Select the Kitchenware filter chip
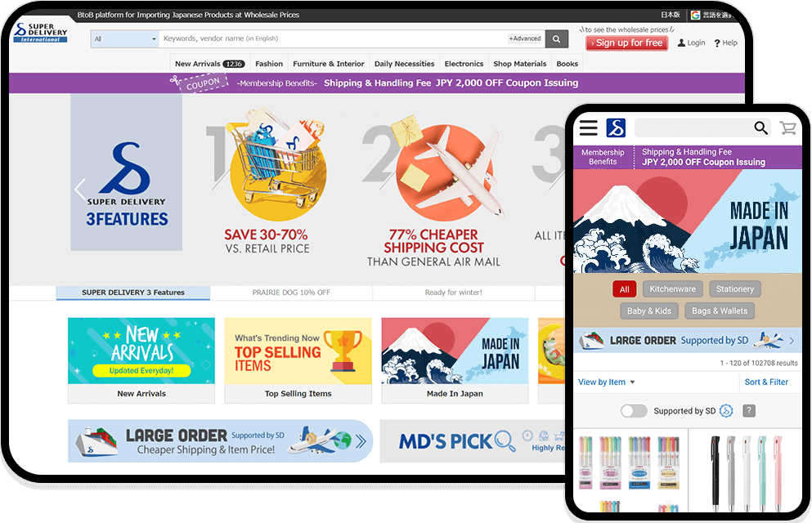Viewport: 812px width, 523px height. [x=673, y=289]
